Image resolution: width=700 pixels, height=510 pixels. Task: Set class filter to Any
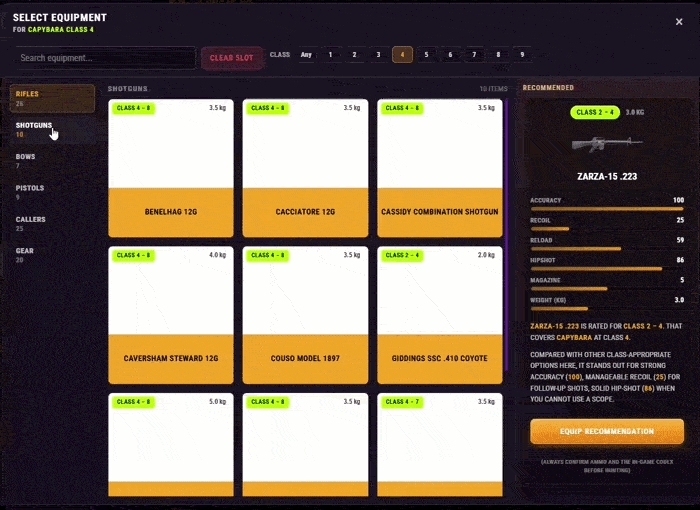coord(306,54)
